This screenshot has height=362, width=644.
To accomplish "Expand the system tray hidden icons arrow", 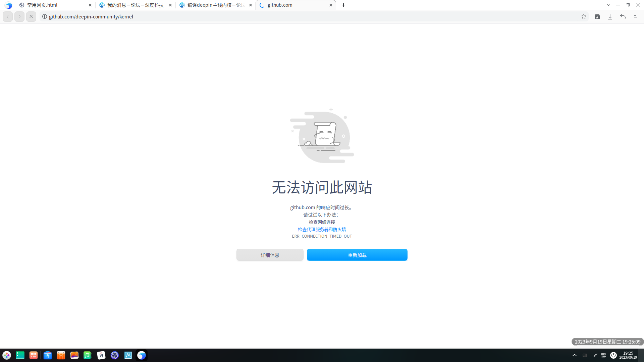I will coord(575,355).
